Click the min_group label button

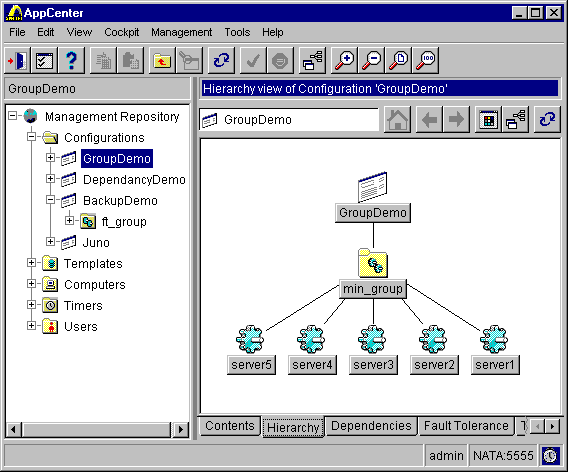[373, 289]
